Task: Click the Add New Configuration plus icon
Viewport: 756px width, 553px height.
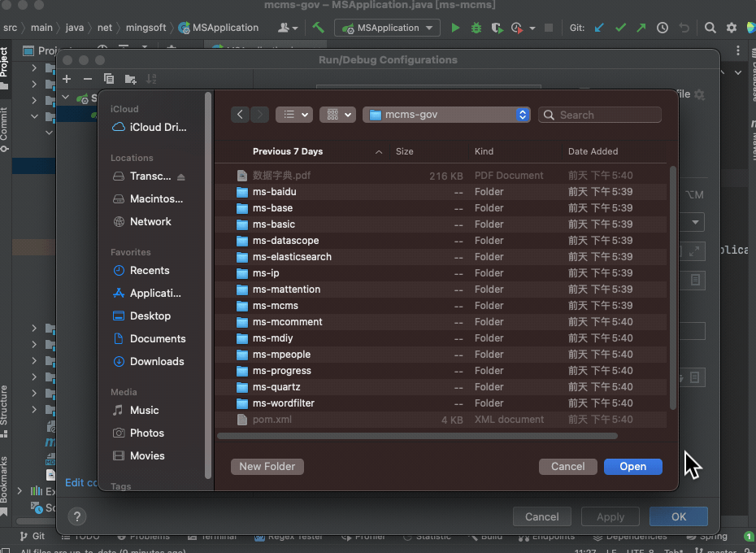Action: coord(67,79)
